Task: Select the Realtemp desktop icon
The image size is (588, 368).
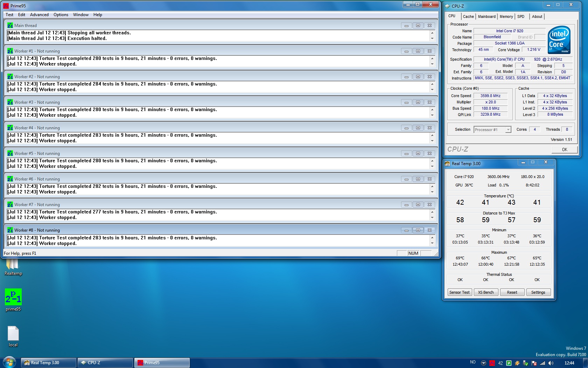Action: coord(13,267)
